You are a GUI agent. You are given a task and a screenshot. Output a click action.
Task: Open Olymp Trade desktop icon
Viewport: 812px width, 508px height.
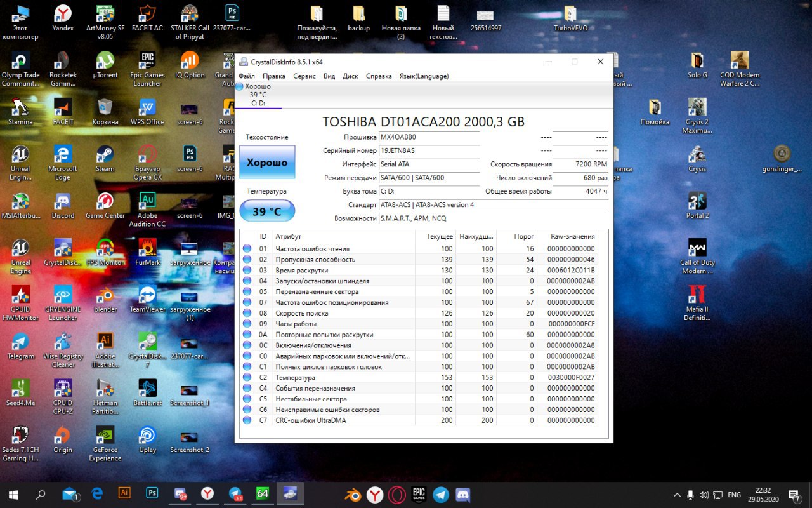(x=20, y=69)
